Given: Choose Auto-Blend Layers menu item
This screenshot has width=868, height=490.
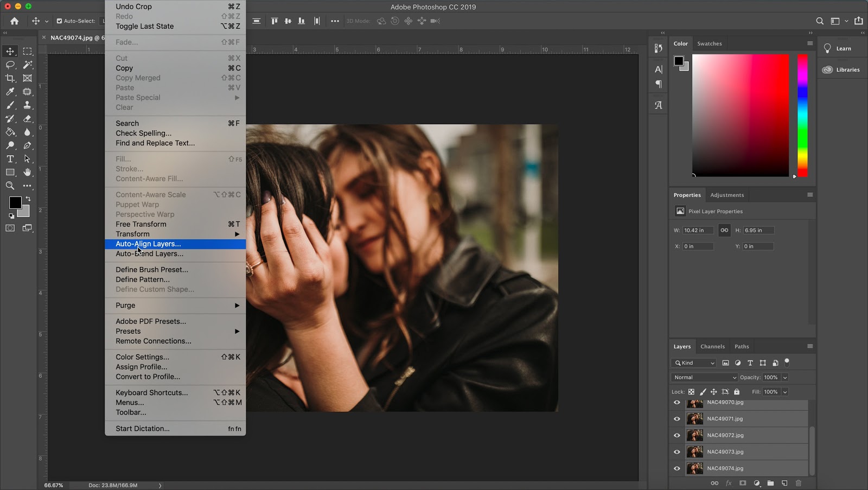Looking at the screenshot, I should point(175,253).
